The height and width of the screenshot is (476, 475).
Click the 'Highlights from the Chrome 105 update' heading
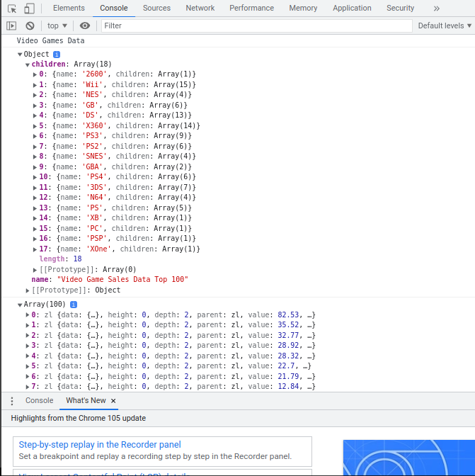tap(79, 419)
